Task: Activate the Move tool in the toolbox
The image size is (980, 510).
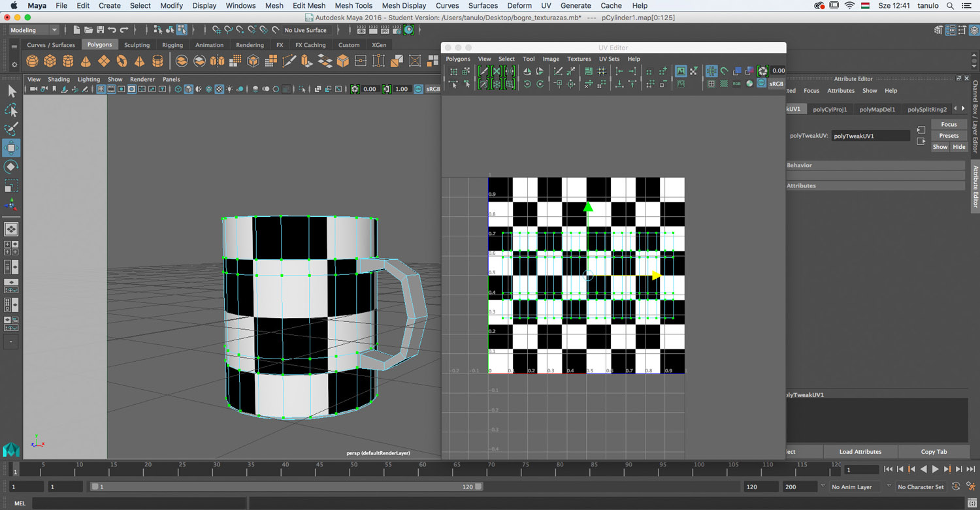Action: coord(11,148)
